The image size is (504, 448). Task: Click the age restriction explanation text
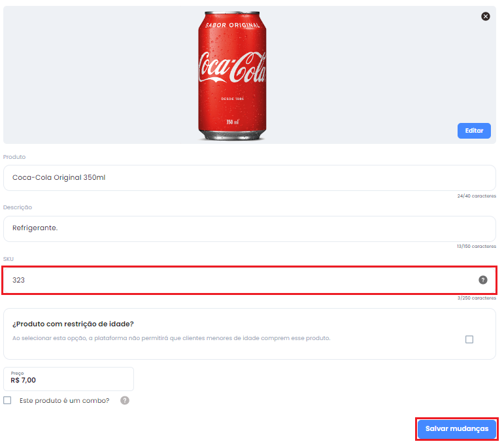pos(171,338)
